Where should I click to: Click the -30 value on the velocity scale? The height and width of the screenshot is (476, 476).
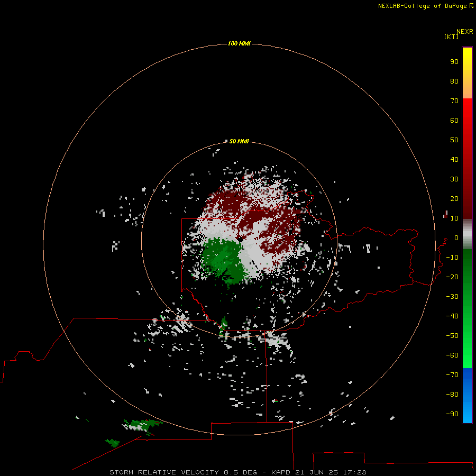coord(452,297)
